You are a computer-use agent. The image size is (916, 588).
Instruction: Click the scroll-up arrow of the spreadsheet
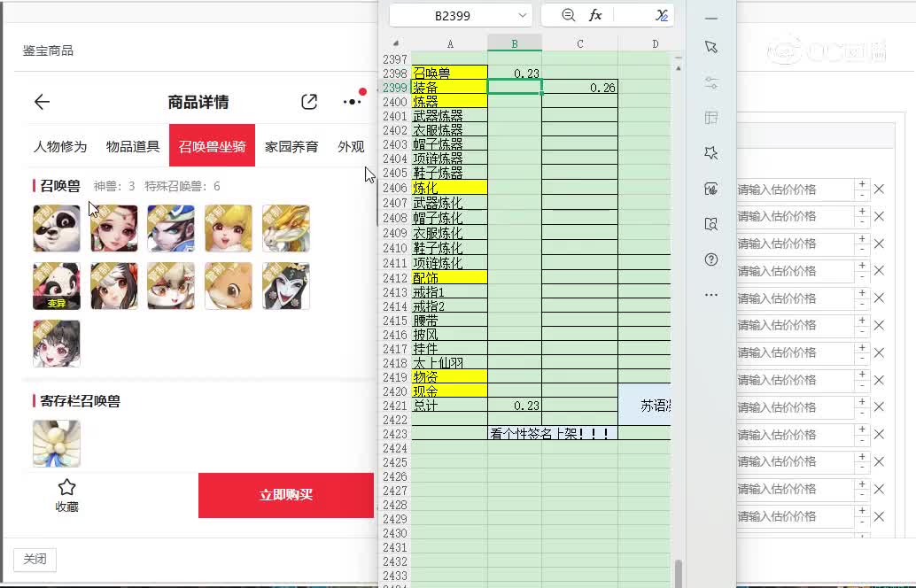679,67
